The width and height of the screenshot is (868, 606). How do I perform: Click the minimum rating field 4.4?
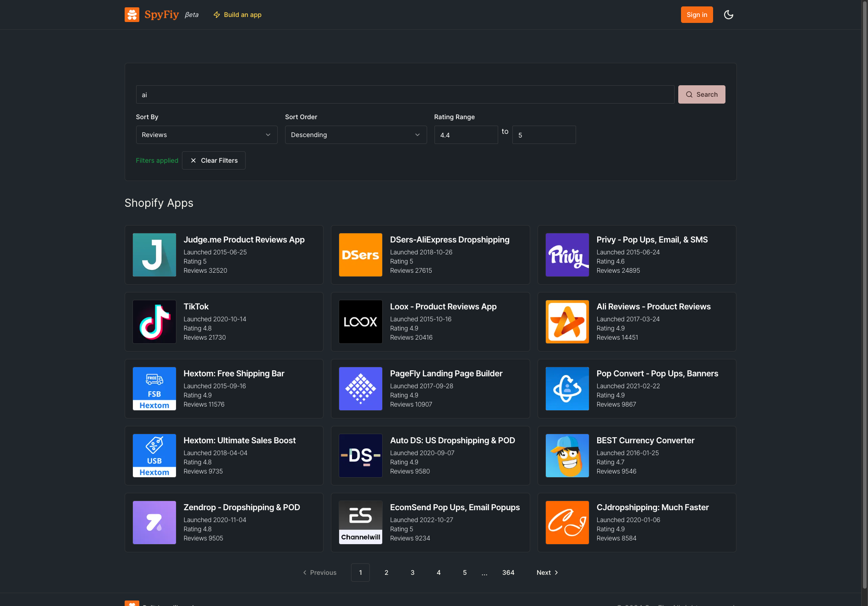[466, 135]
